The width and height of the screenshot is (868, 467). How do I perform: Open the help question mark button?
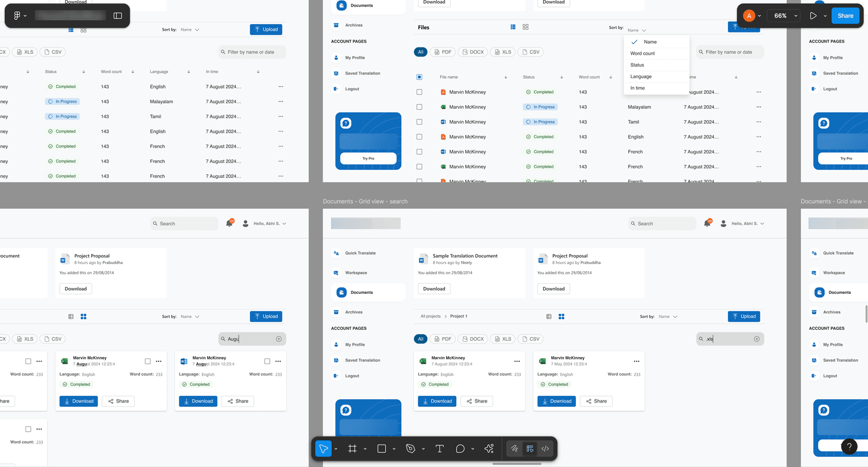[x=849, y=446]
